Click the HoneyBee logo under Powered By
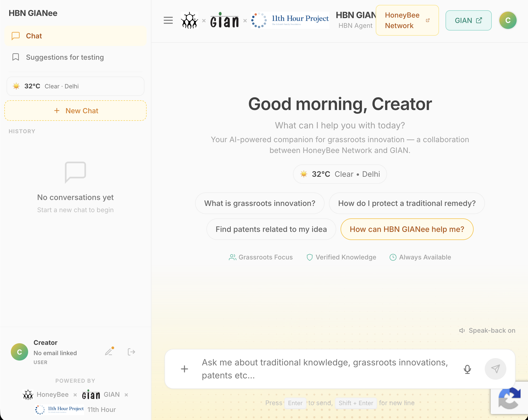This screenshot has height=420, width=528. (28, 395)
